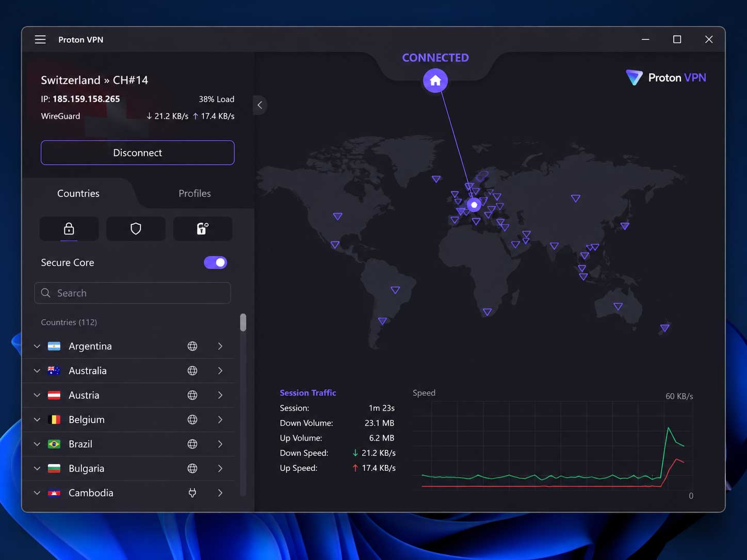This screenshot has height=560, width=747.
Task: Open Bulgaria details with right arrow
Action: coord(220,468)
